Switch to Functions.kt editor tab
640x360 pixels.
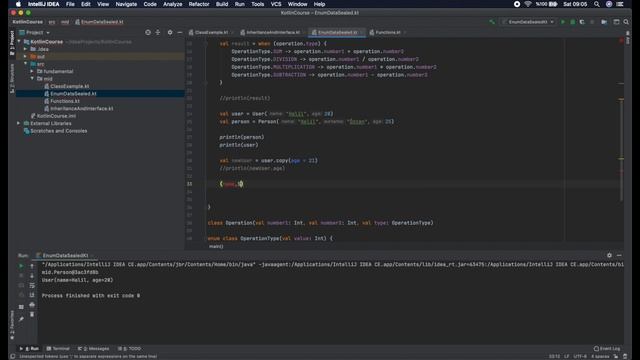[x=388, y=32]
